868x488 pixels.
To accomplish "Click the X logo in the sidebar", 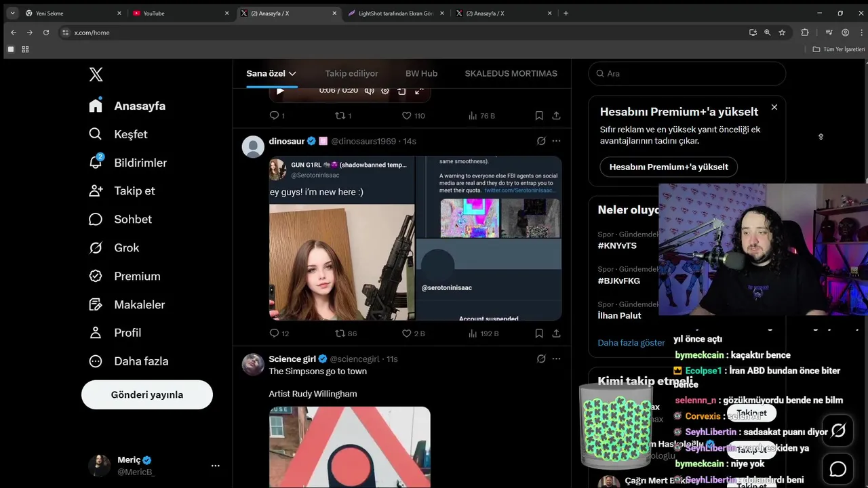I will [96, 75].
